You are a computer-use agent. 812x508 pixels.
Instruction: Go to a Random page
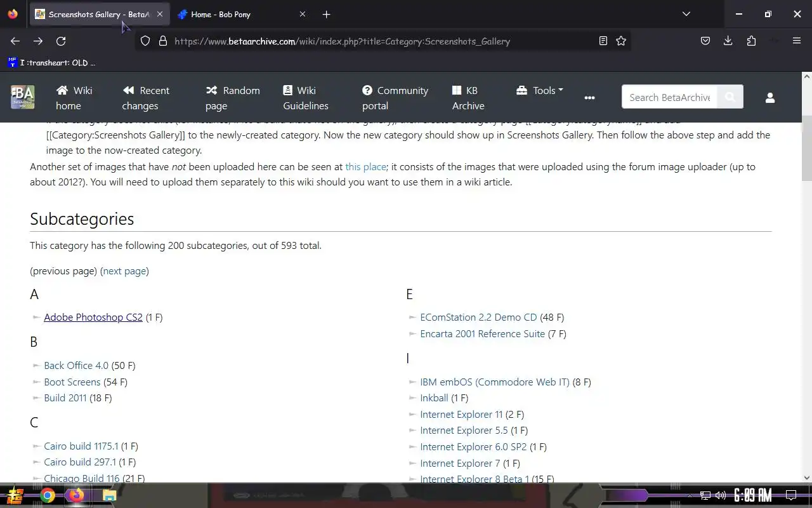(x=233, y=98)
